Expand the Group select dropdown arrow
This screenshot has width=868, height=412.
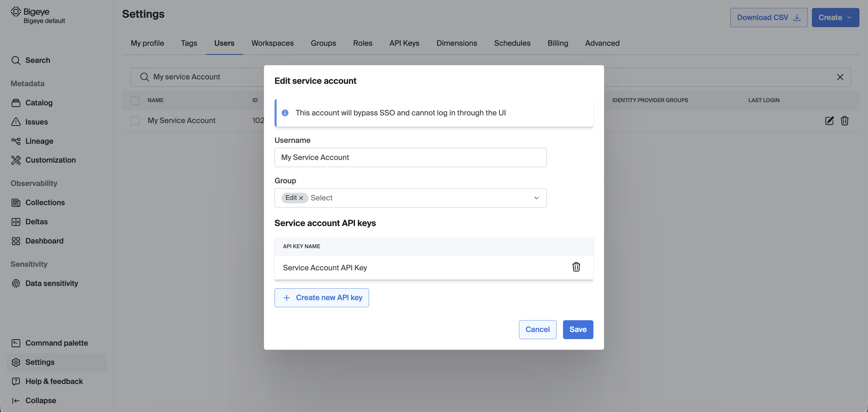536,198
